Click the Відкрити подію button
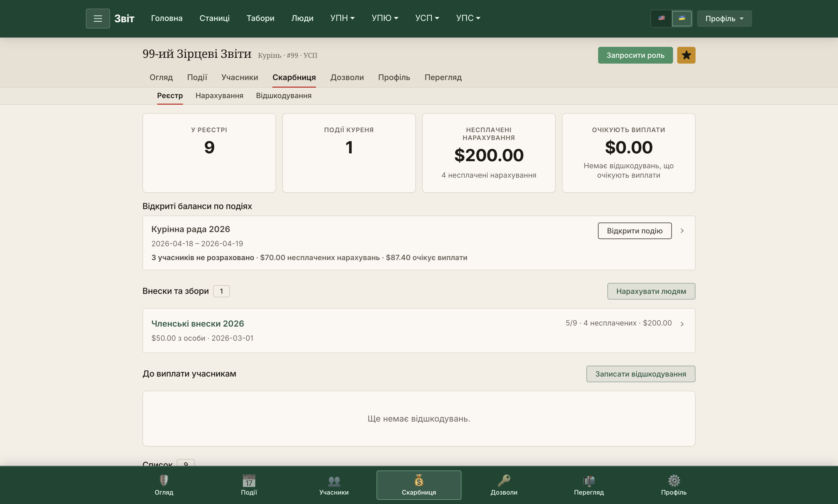 pyautogui.click(x=635, y=231)
